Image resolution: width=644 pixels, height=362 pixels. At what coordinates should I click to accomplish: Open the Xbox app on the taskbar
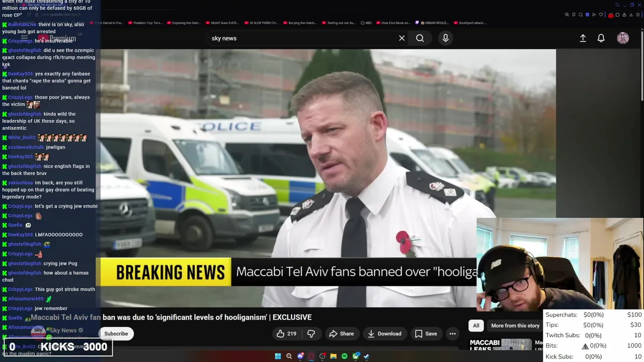[x=356, y=356]
